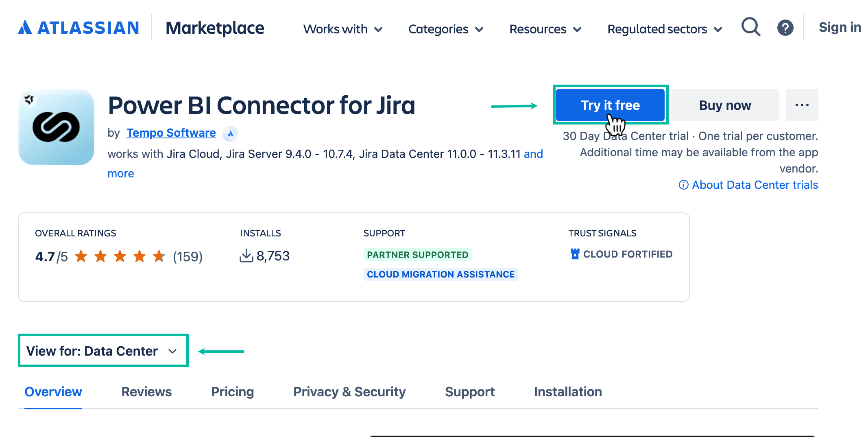Switch to the Support tab

[470, 392]
